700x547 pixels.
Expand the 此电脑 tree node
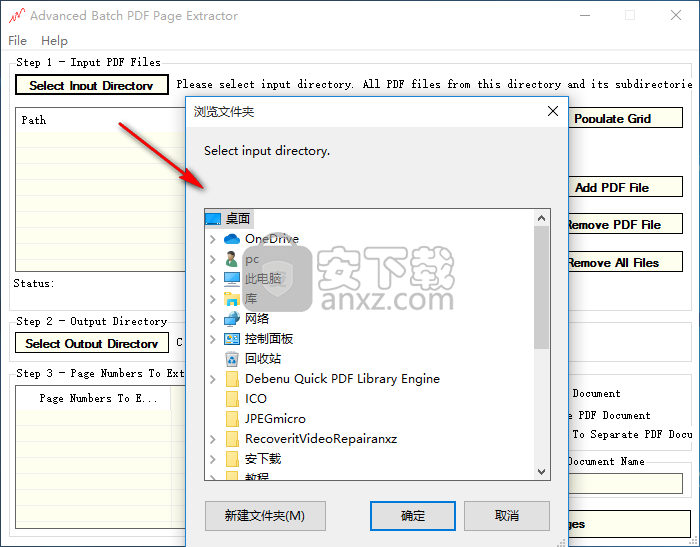(213, 279)
